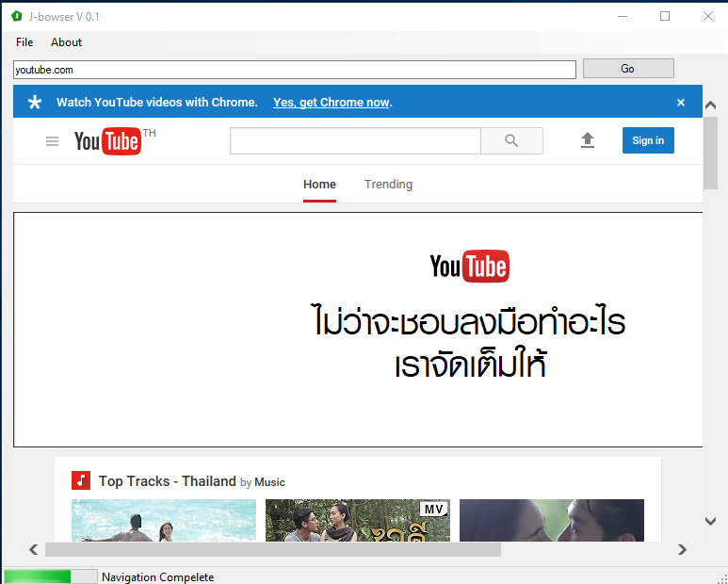Click the youtube.com address bar
Screen dimensions: 728x584
(x=295, y=70)
